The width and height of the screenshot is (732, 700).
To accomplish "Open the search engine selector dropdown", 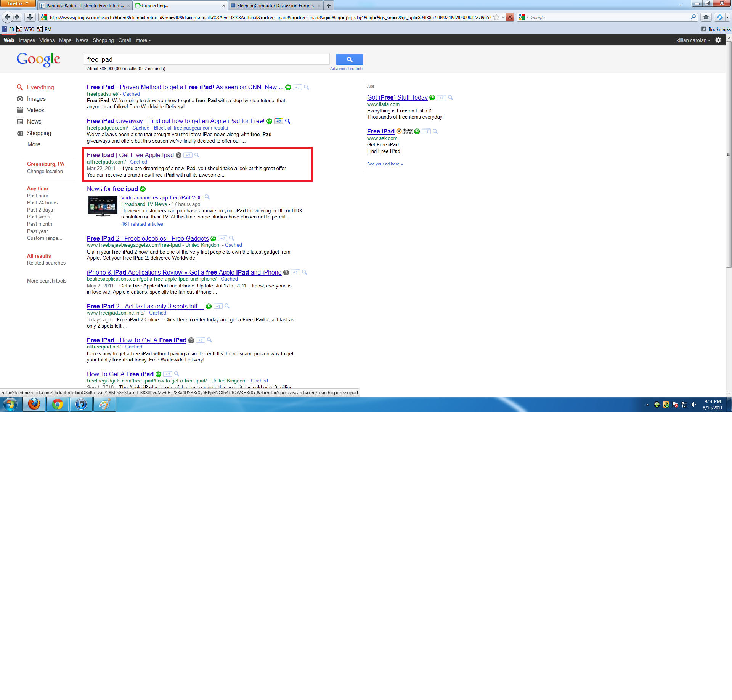I will 523,17.
